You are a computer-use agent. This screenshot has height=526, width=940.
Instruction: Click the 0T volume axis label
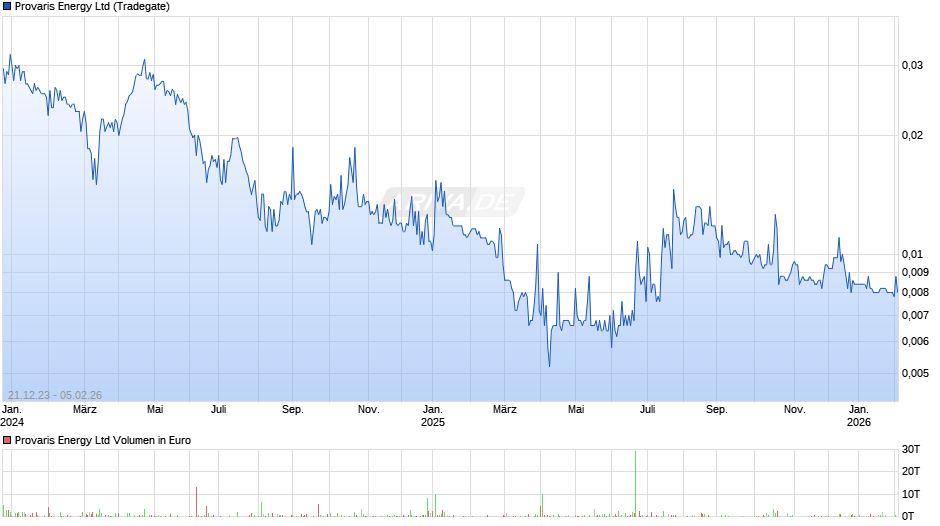click(908, 516)
